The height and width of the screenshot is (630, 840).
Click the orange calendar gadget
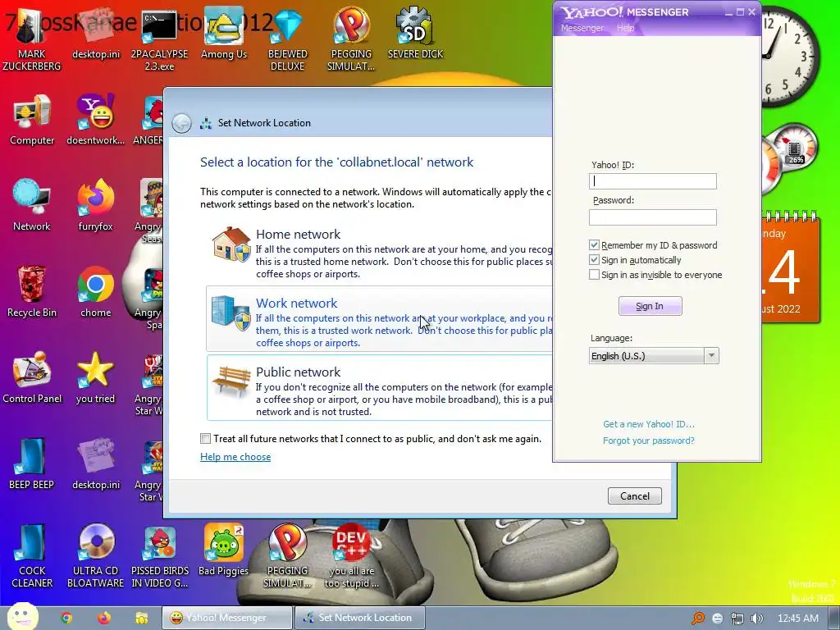click(x=791, y=267)
